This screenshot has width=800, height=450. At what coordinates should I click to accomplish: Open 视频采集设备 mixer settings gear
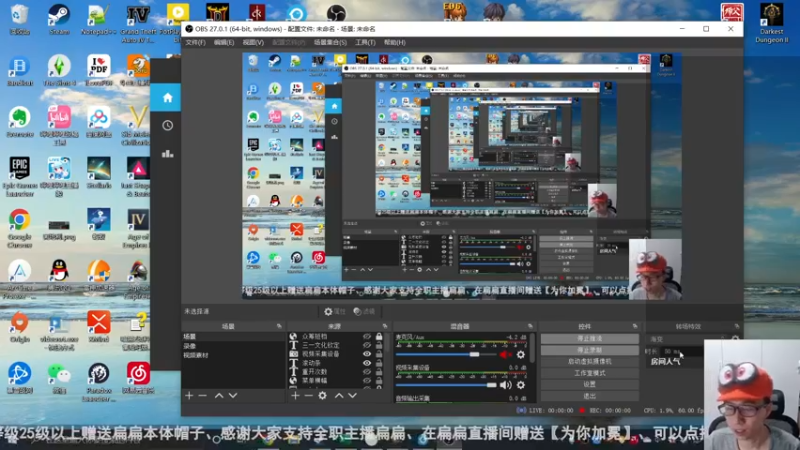click(520, 385)
